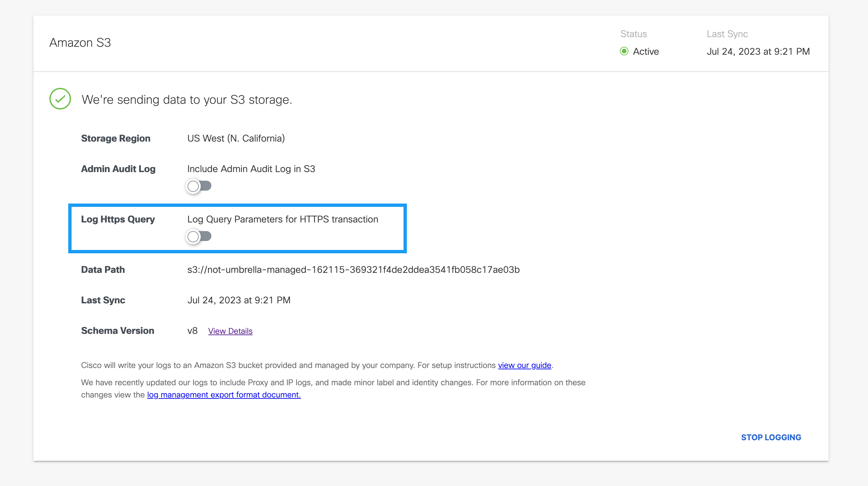Click the green success checkmark icon

pyautogui.click(x=60, y=99)
